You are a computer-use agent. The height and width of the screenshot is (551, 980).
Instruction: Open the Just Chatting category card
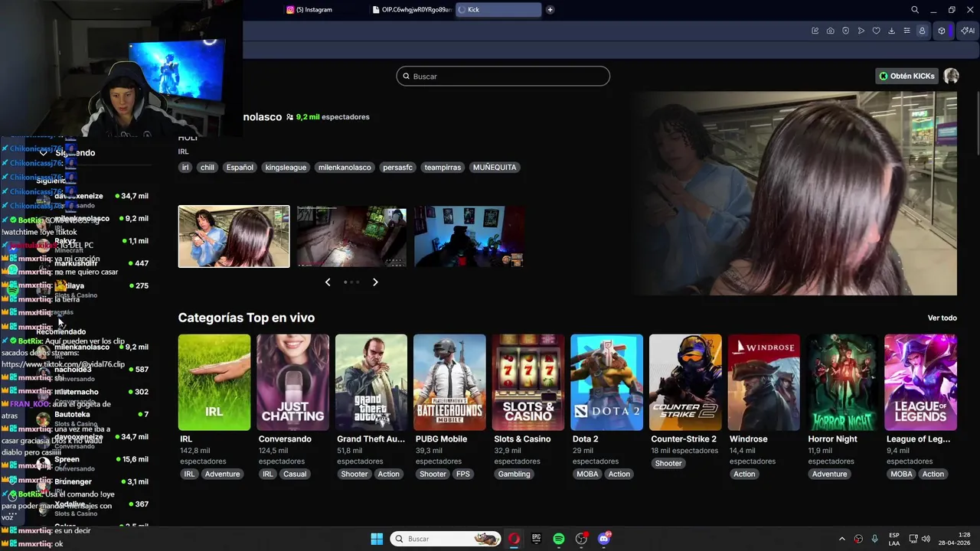pos(292,382)
